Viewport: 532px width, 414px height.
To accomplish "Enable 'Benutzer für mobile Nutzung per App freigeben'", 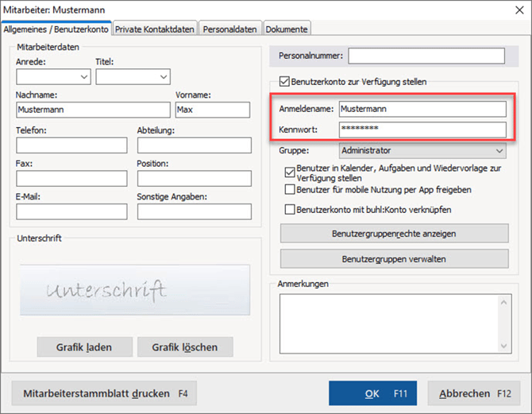I will pyautogui.click(x=290, y=190).
